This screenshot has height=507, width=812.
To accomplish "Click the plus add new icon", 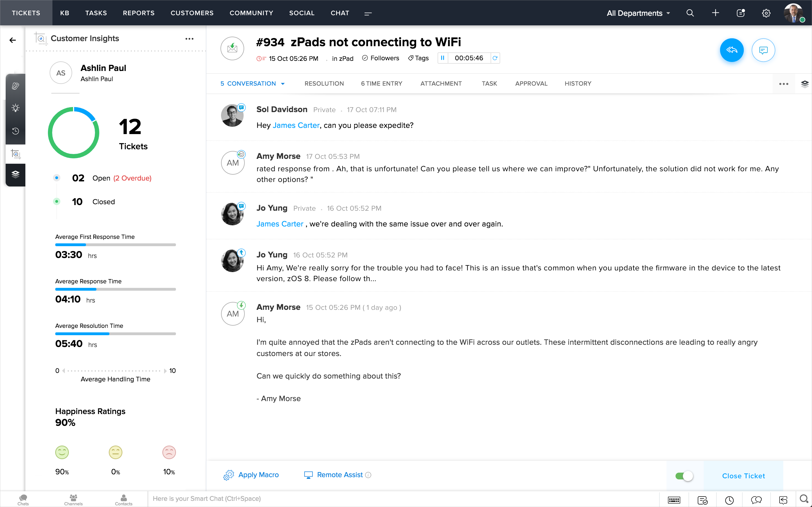I will (x=715, y=13).
